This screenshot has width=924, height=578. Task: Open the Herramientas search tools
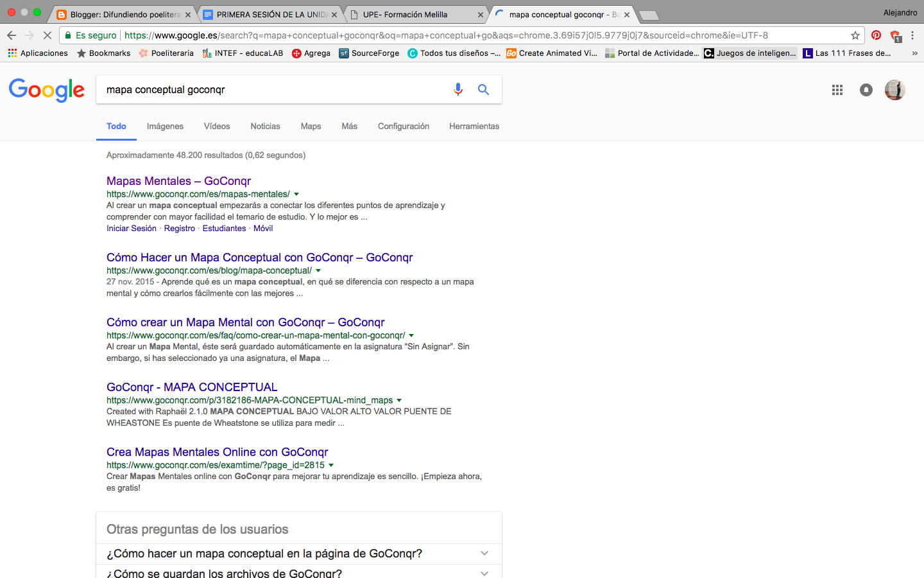point(474,127)
